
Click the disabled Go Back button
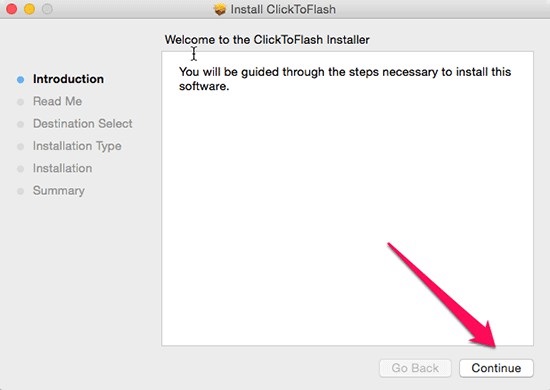pyautogui.click(x=415, y=368)
